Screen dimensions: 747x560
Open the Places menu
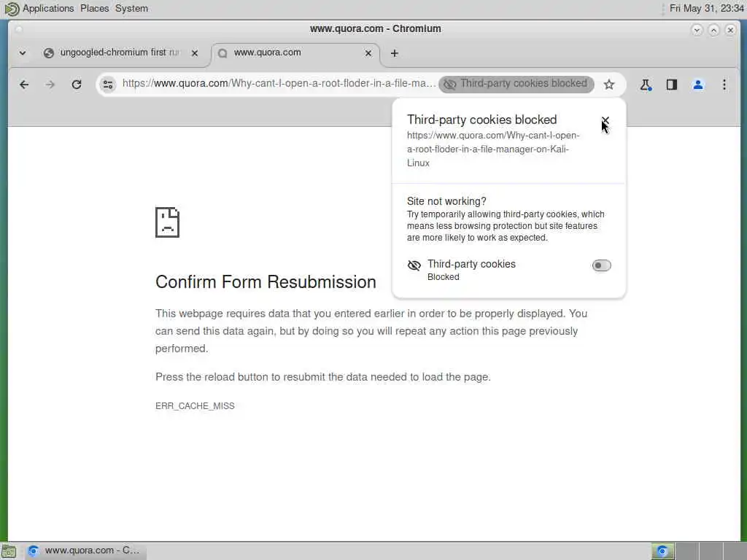94,8
